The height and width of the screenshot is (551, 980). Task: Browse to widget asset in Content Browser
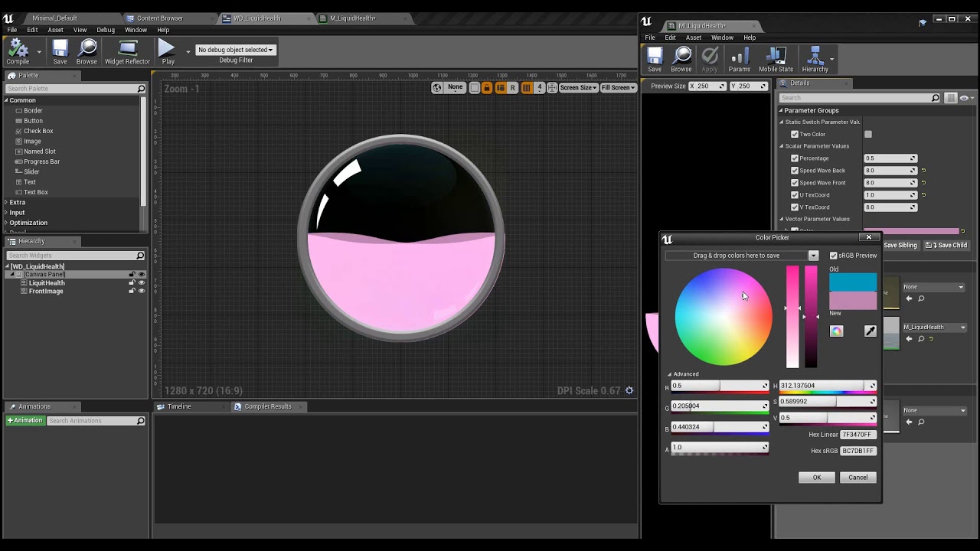87,52
